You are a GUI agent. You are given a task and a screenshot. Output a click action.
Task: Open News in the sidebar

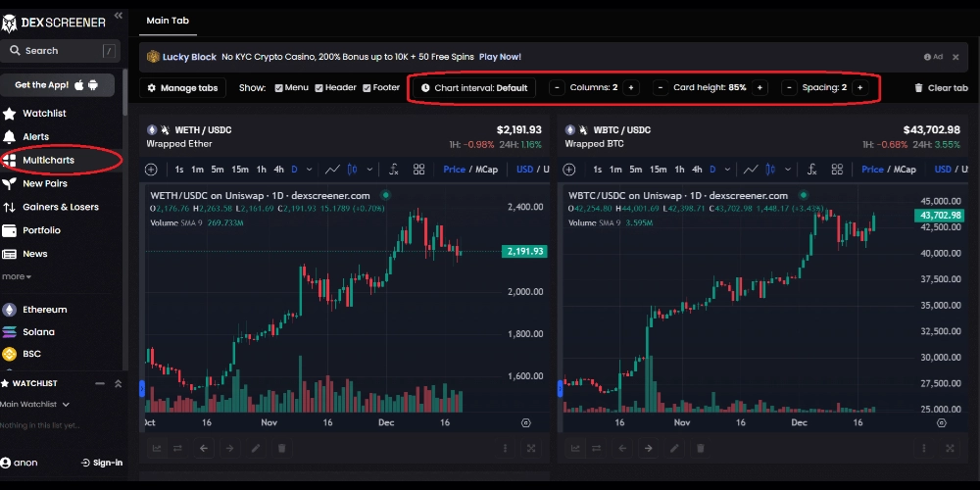pos(25,254)
